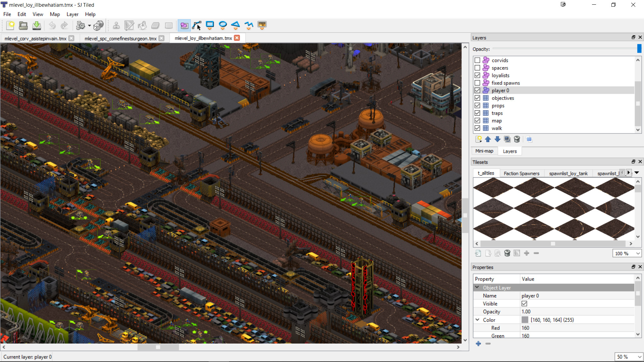Open the random mode dropdown arrow
This screenshot has height=362, width=644.
point(89,25)
